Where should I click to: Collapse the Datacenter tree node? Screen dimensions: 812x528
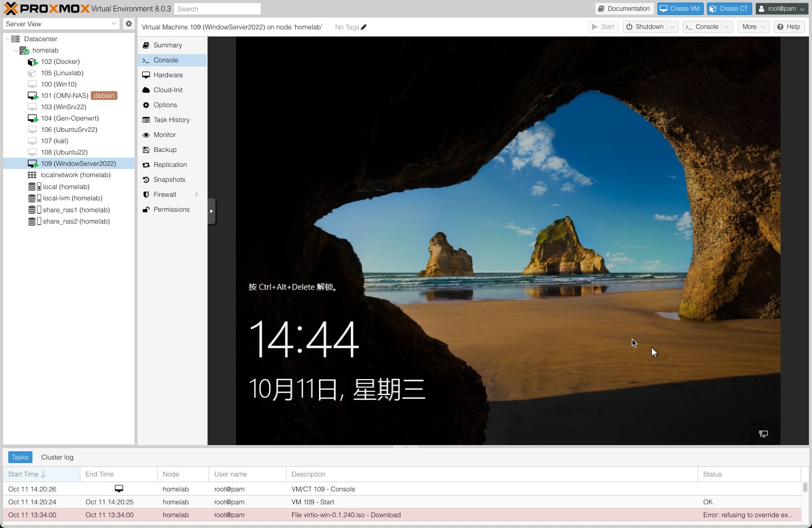tap(7, 39)
